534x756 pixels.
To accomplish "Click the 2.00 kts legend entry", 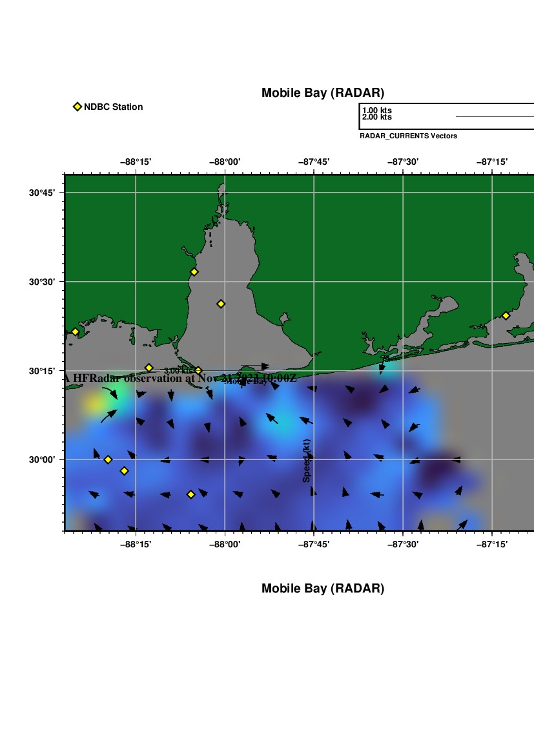I will pyautogui.click(x=377, y=117).
